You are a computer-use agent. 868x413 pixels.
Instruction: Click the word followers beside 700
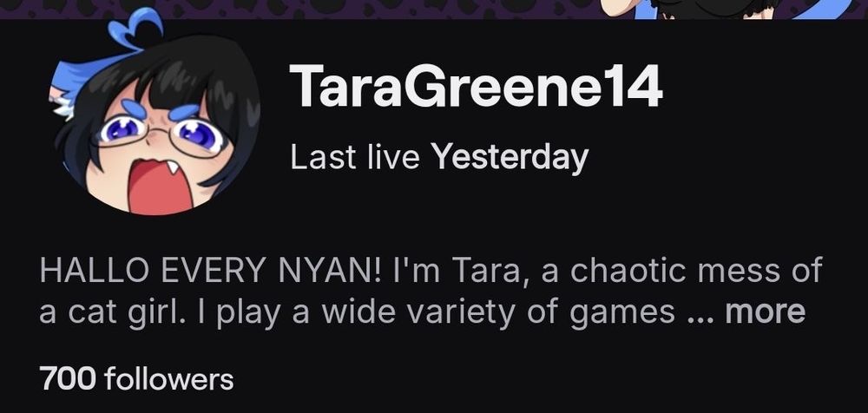pyautogui.click(x=169, y=380)
